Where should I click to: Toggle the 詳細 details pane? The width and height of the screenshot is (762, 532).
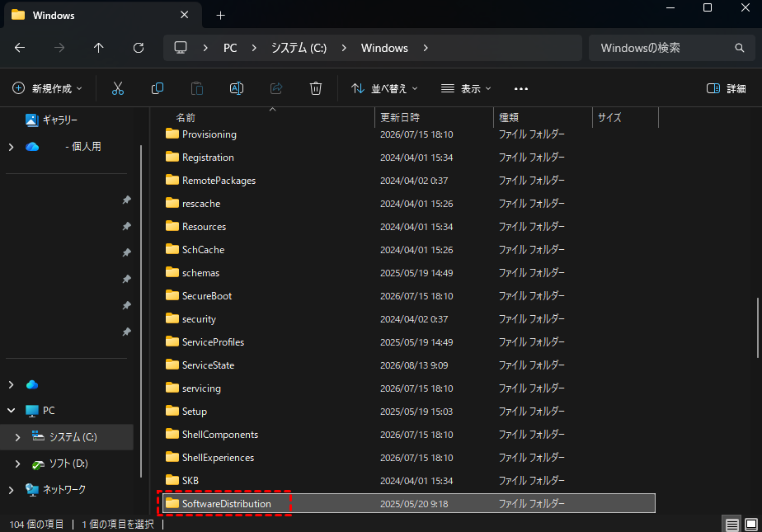point(727,88)
